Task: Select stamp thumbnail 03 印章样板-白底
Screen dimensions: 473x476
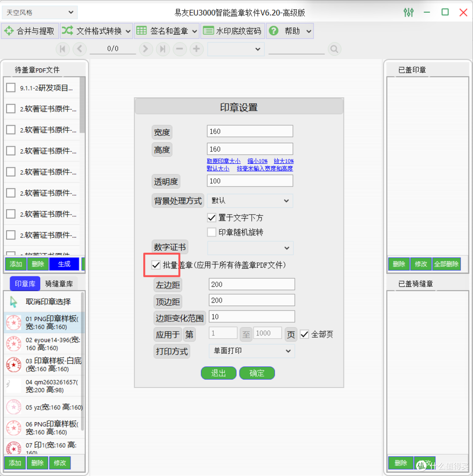Action: tap(14, 365)
